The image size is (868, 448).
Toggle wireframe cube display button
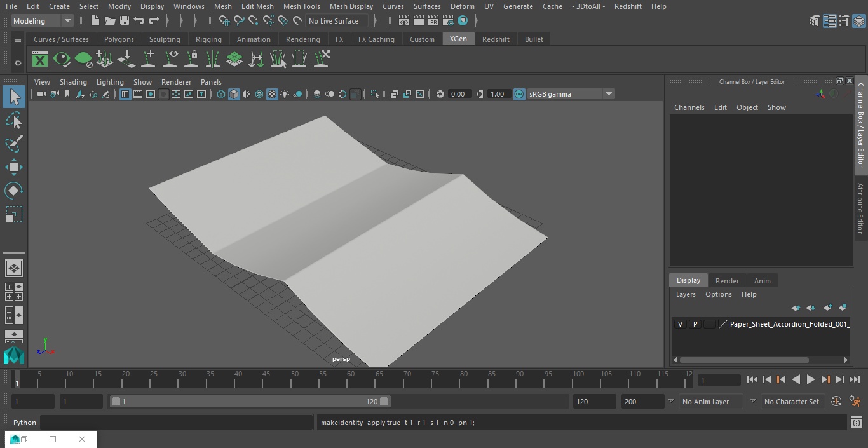[221, 94]
